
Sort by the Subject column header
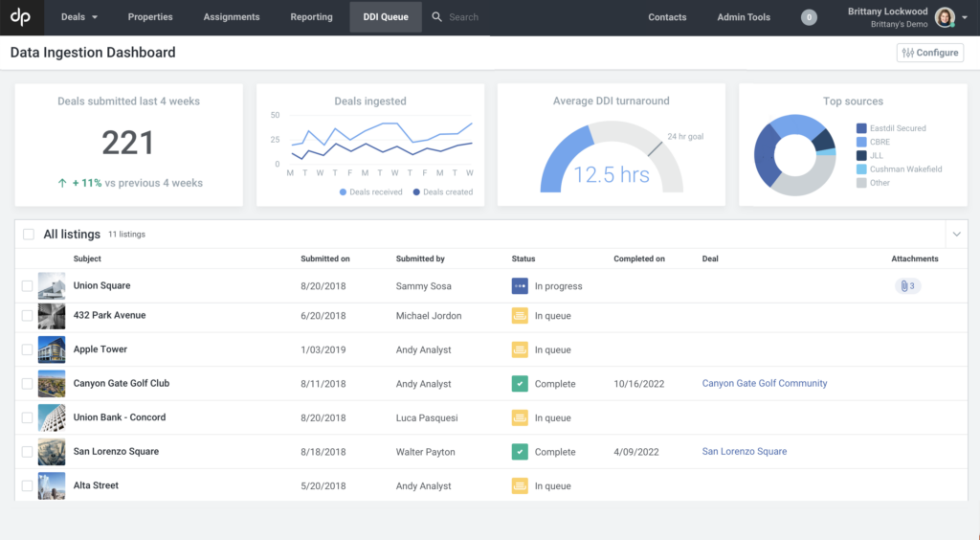pyautogui.click(x=87, y=259)
